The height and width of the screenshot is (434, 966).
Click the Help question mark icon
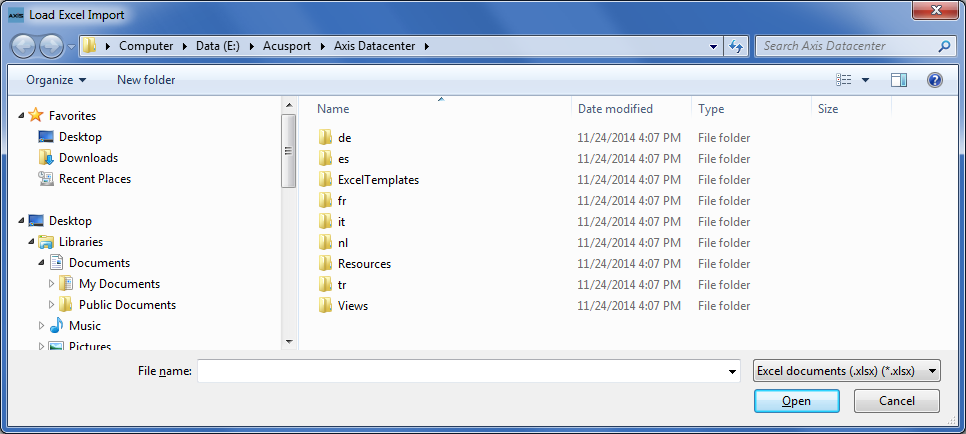[x=935, y=80]
